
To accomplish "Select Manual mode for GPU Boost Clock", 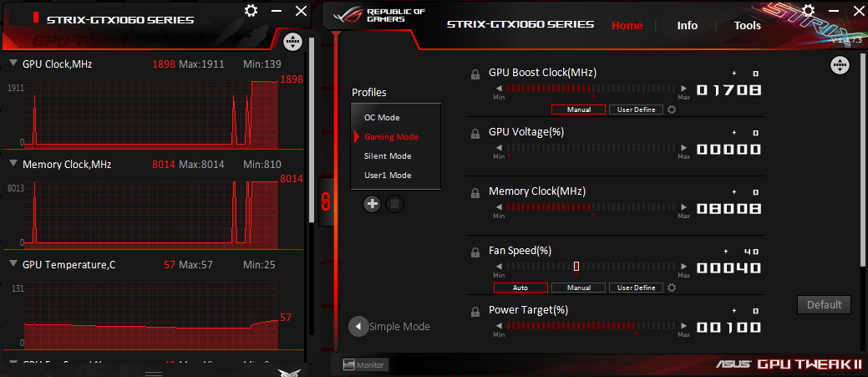I will [x=578, y=110].
